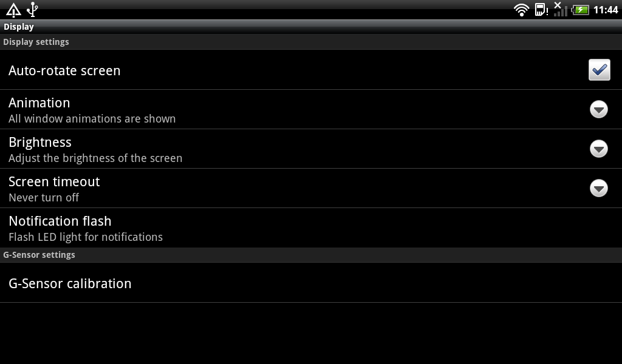Image resolution: width=622 pixels, height=364 pixels.
Task: Open the Notification flash setting
Action: (x=311, y=227)
